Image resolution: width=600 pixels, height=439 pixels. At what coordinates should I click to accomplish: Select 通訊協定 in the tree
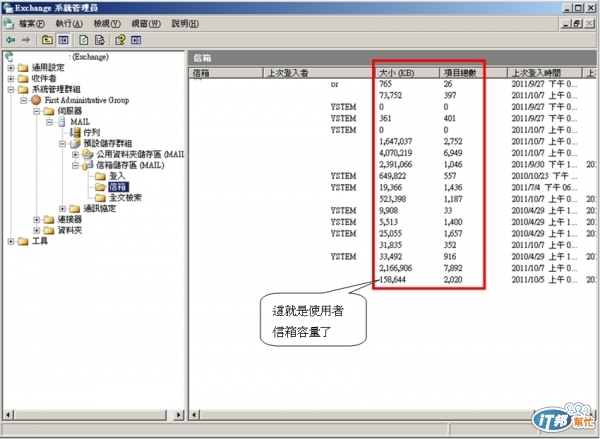tap(99, 209)
